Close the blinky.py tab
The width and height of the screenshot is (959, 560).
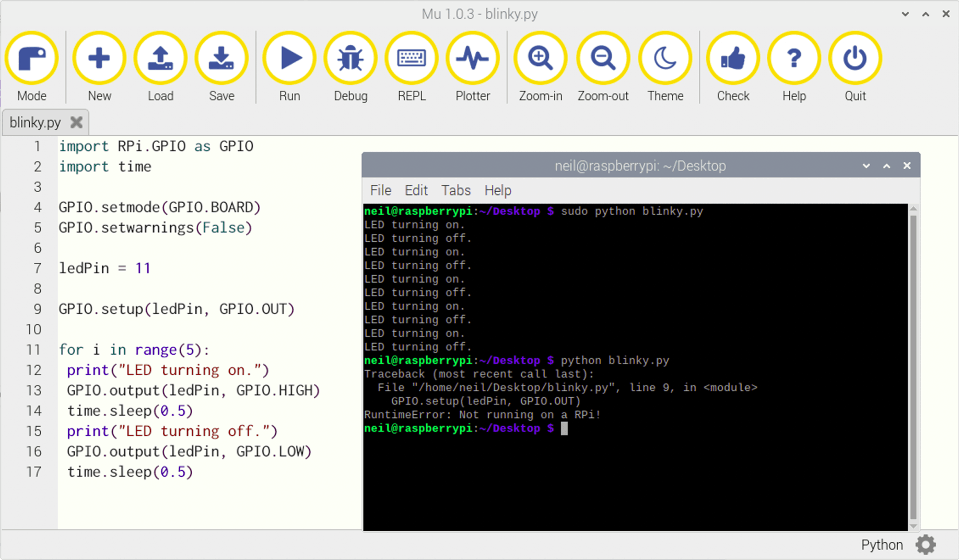point(77,122)
